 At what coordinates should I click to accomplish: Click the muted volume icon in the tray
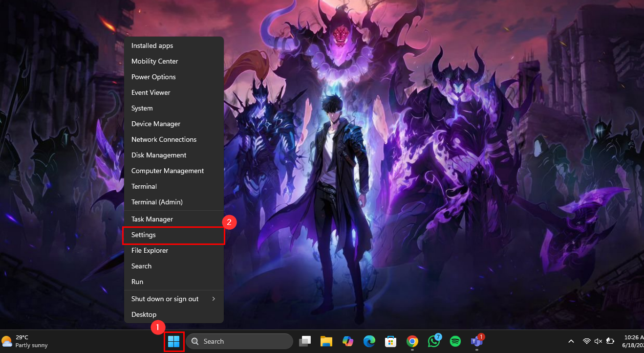click(x=598, y=341)
